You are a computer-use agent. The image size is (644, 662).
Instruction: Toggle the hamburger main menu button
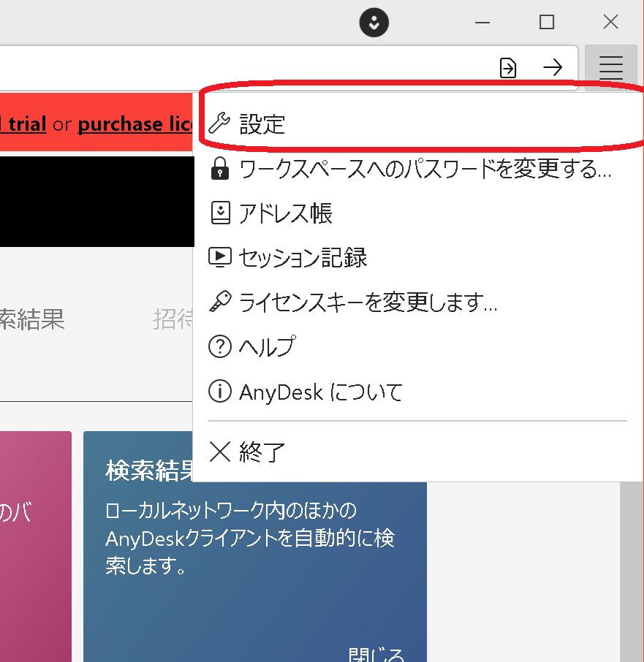(x=610, y=67)
